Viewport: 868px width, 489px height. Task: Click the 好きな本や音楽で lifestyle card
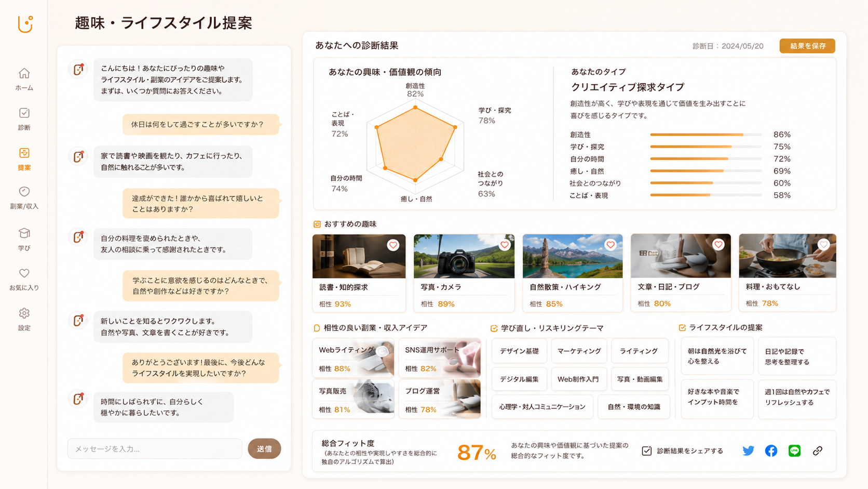[717, 399]
